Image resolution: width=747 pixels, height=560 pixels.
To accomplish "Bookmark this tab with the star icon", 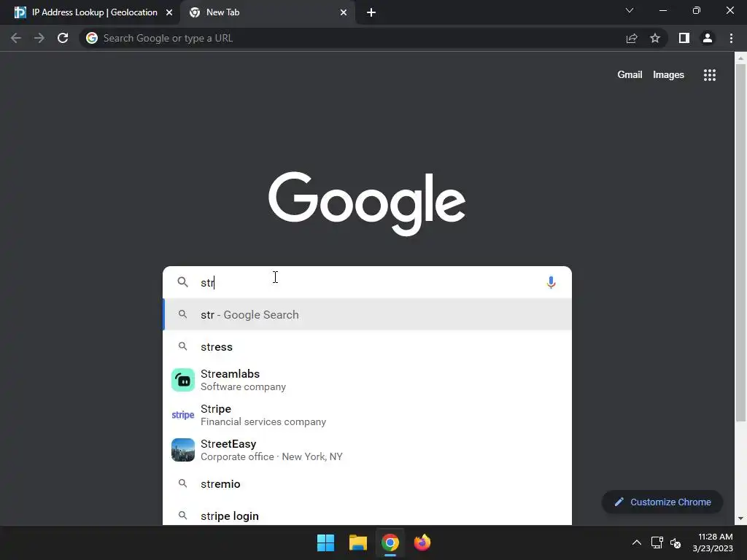I will [x=655, y=38].
